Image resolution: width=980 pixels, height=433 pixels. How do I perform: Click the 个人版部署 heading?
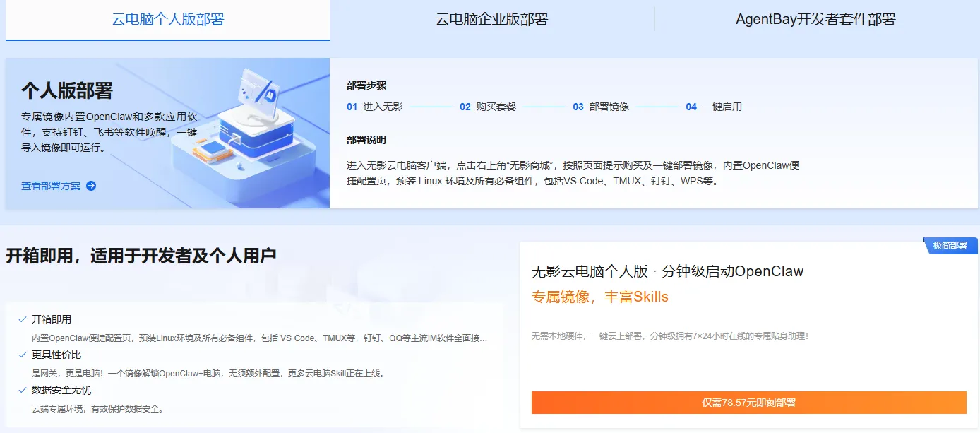pos(67,90)
